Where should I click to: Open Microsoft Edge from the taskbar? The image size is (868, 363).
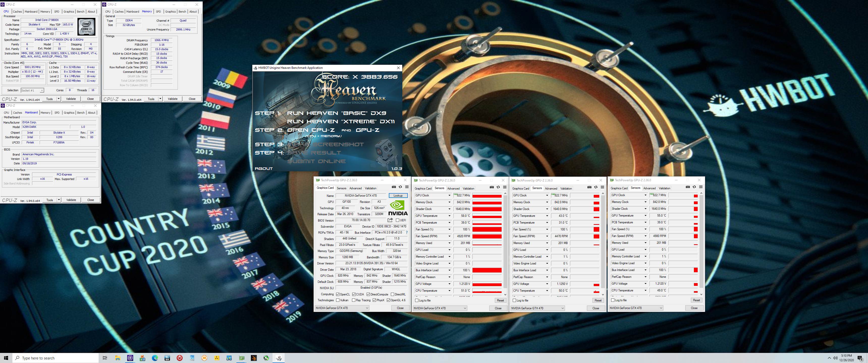[155, 358]
